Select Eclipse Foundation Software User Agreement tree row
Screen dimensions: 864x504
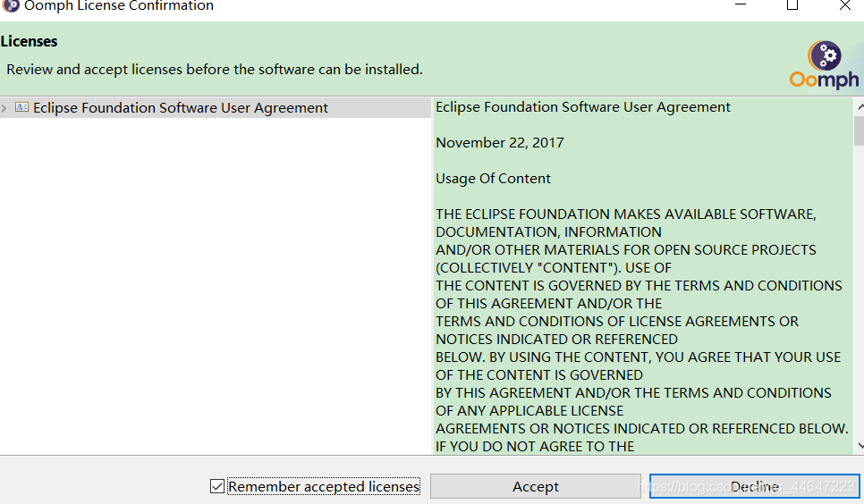(x=216, y=108)
